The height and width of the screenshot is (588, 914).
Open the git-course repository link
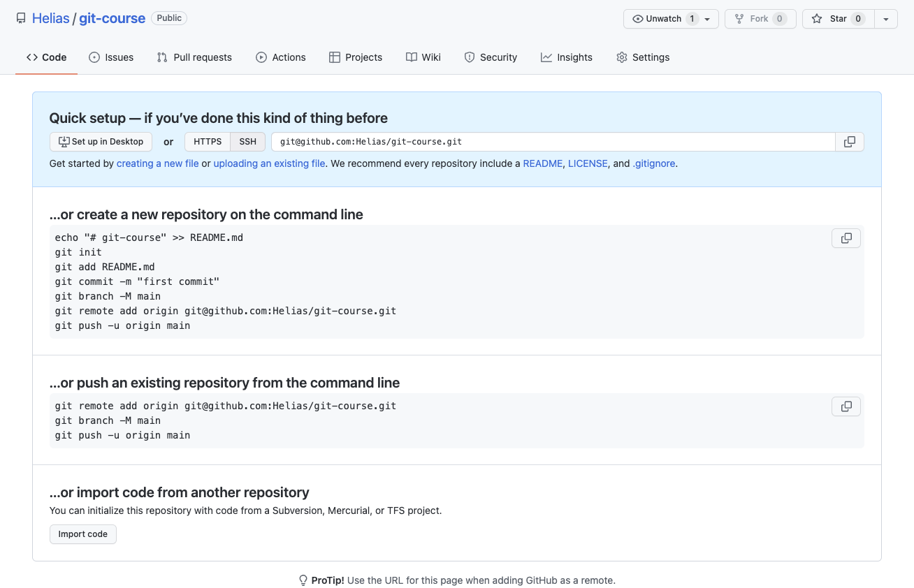click(x=112, y=19)
